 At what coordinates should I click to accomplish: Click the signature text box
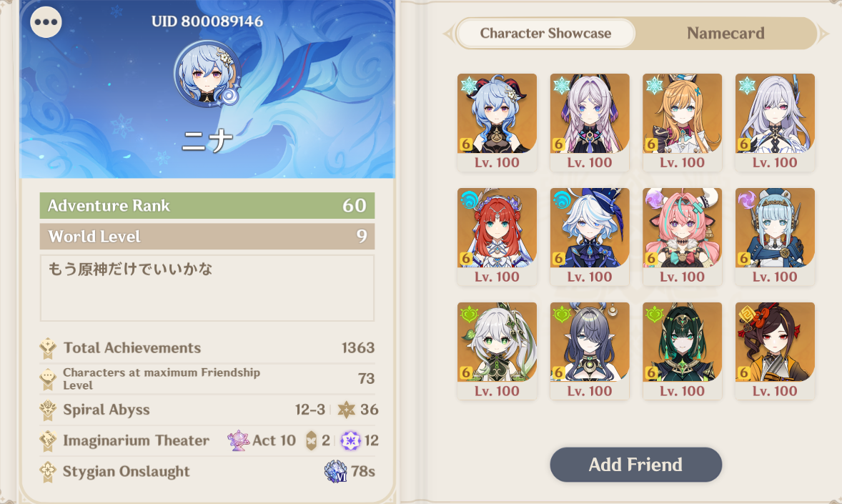[x=207, y=288]
